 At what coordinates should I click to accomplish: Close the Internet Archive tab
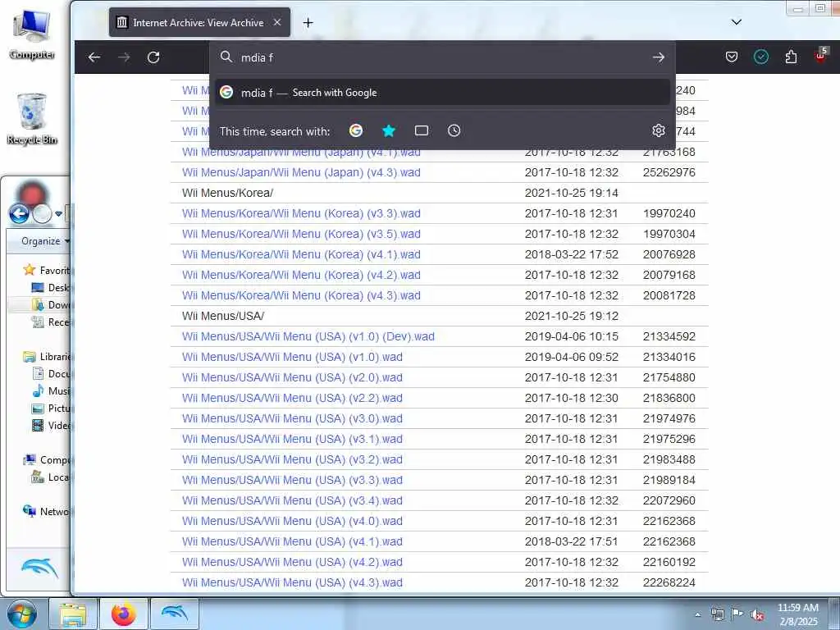pyautogui.click(x=277, y=22)
